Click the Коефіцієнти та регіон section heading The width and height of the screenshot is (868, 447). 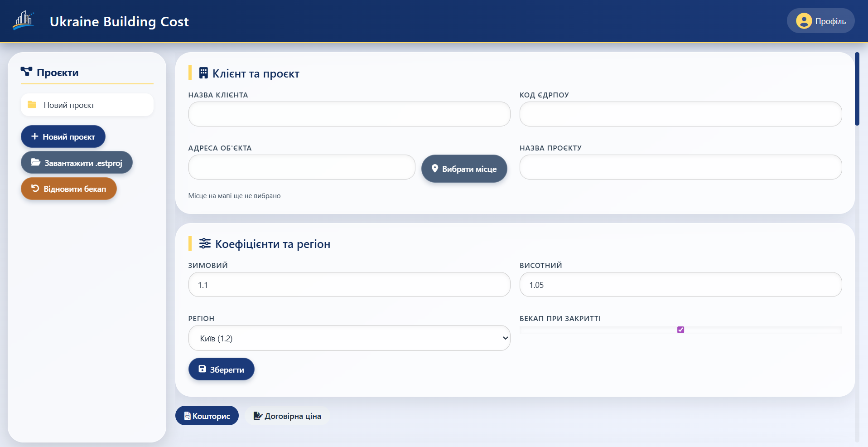[x=273, y=244]
